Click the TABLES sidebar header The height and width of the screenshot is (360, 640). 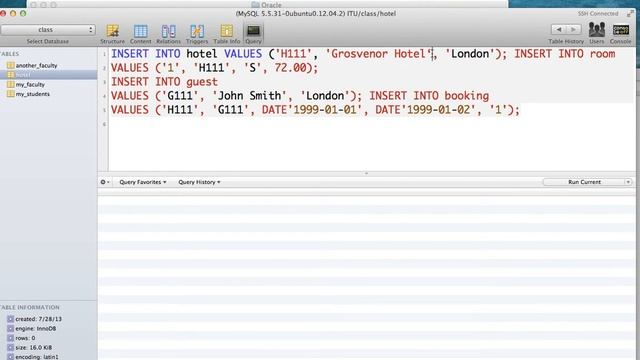[x=10, y=54]
